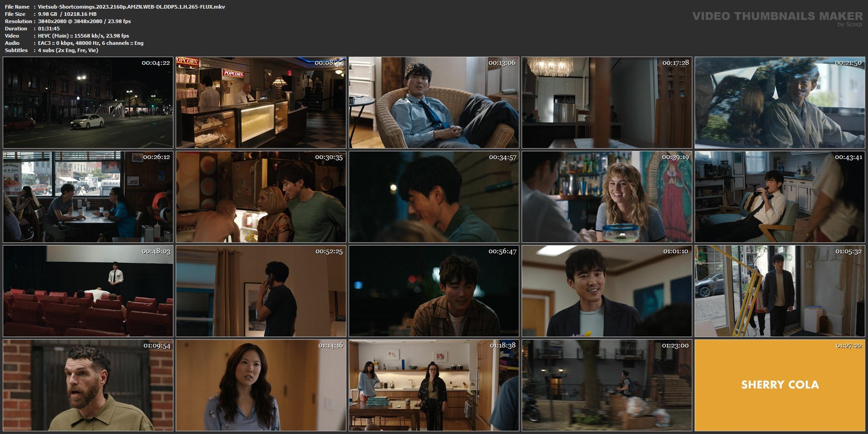The width and height of the screenshot is (868, 434).
Task: Open the thumbnail timestamped 00:43:41
Action: coord(780,197)
